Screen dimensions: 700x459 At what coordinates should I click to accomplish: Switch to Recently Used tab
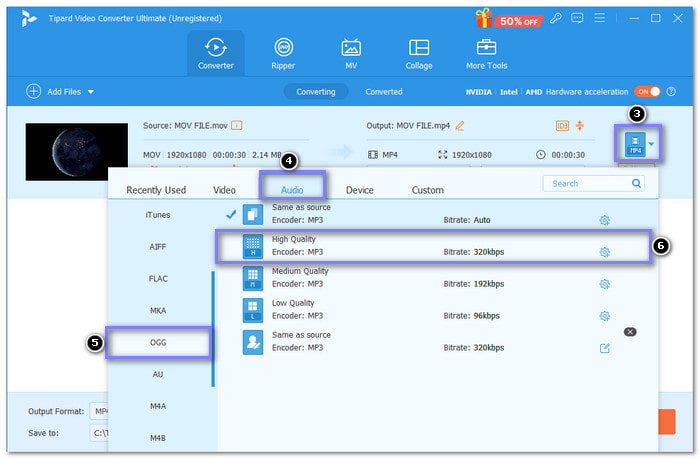click(x=156, y=190)
